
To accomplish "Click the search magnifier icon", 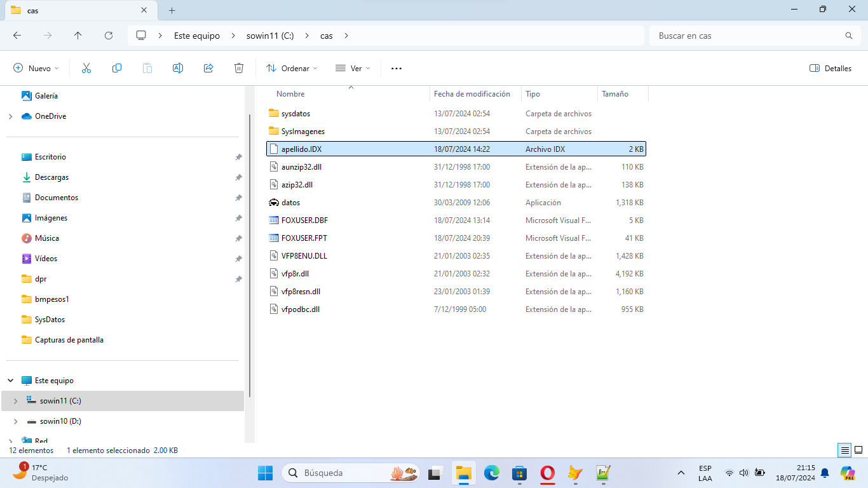I will pyautogui.click(x=849, y=36).
